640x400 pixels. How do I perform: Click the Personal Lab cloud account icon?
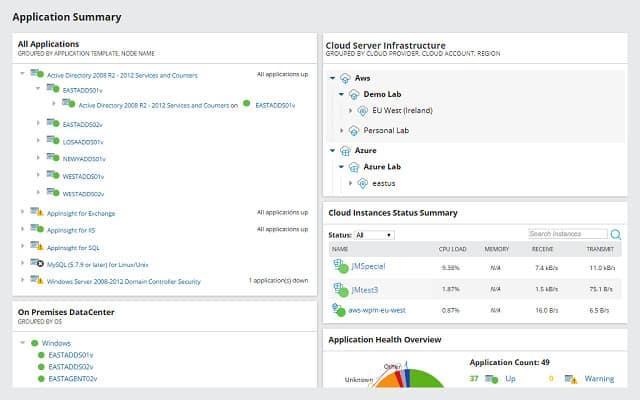tap(354, 131)
